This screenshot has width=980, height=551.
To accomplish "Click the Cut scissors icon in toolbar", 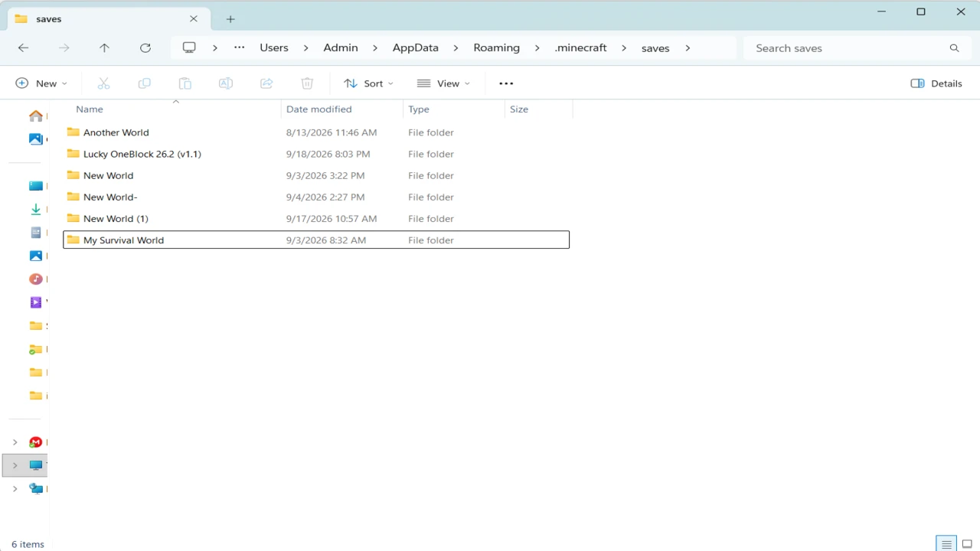I will click(x=104, y=83).
